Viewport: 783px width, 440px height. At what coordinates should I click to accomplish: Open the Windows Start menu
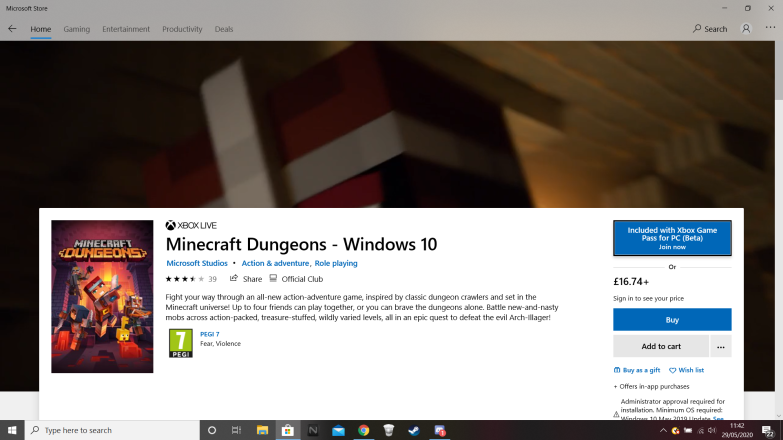coord(12,430)
